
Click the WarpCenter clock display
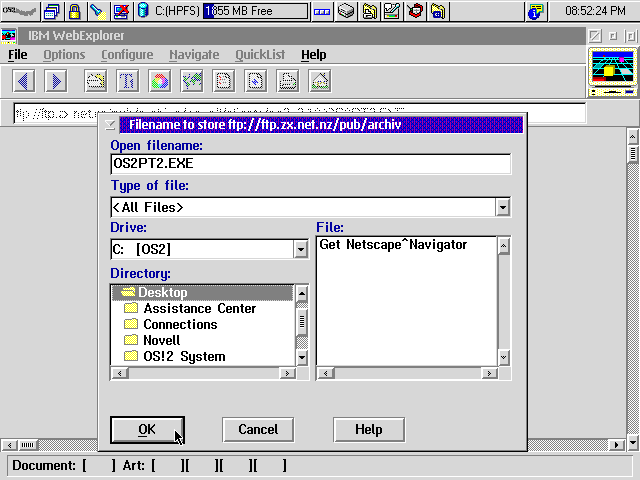pyautogui.click(x=595, y=11)
